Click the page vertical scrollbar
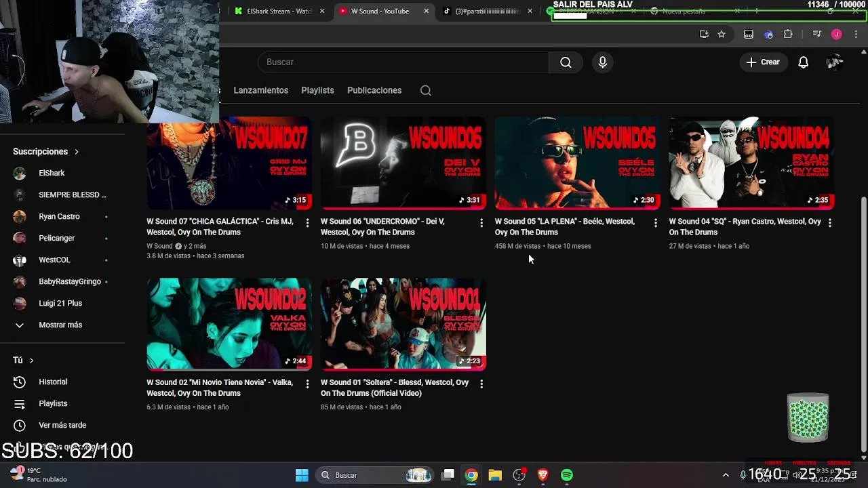This screenshot has height=488, width=868. tap(863, 325)
